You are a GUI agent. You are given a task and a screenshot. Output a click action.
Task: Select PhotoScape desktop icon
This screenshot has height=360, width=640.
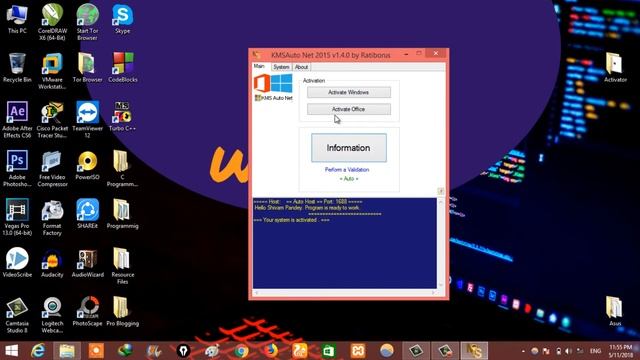pyautogui.click(x=87, y=311)
